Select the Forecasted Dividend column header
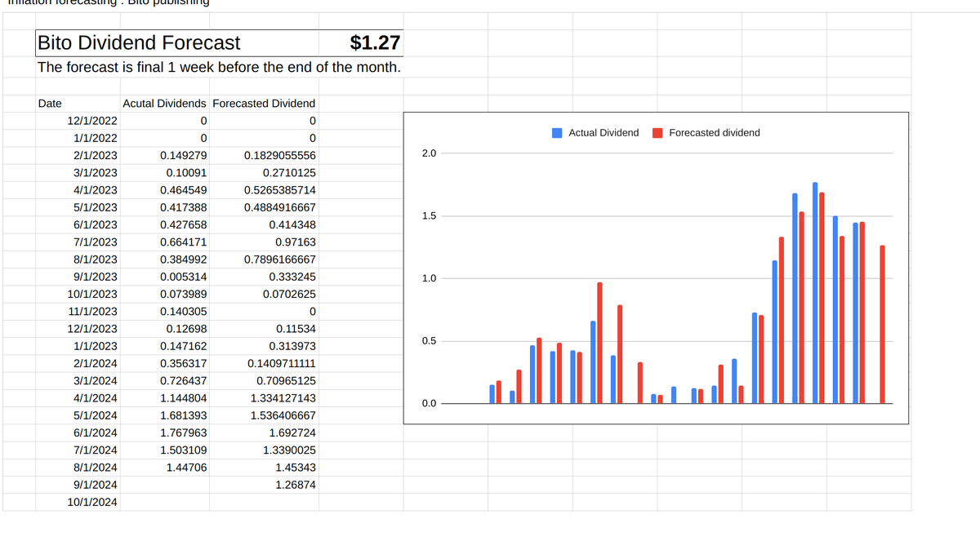This screenshot has height=550, width=980. (x=264, y=104)
